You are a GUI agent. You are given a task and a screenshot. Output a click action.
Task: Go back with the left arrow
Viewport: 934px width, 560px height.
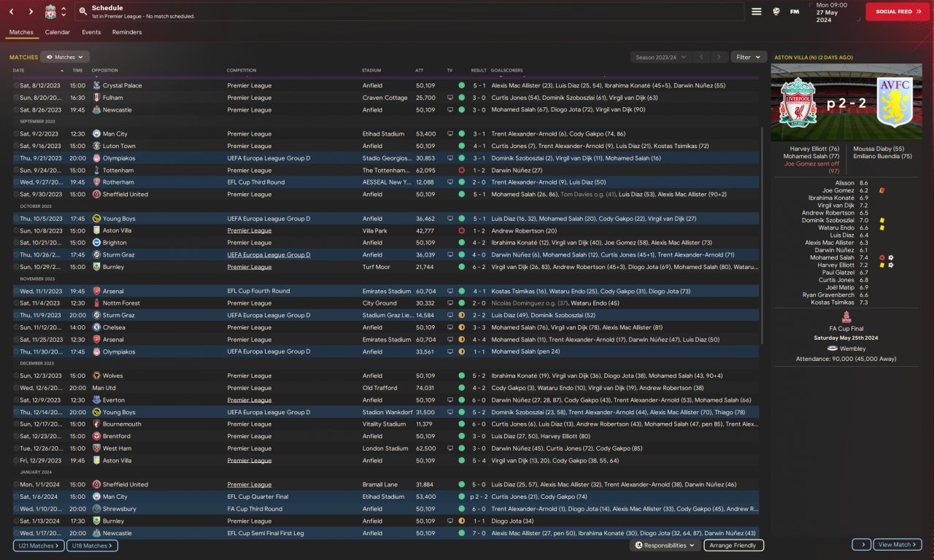tap(12, 12)
